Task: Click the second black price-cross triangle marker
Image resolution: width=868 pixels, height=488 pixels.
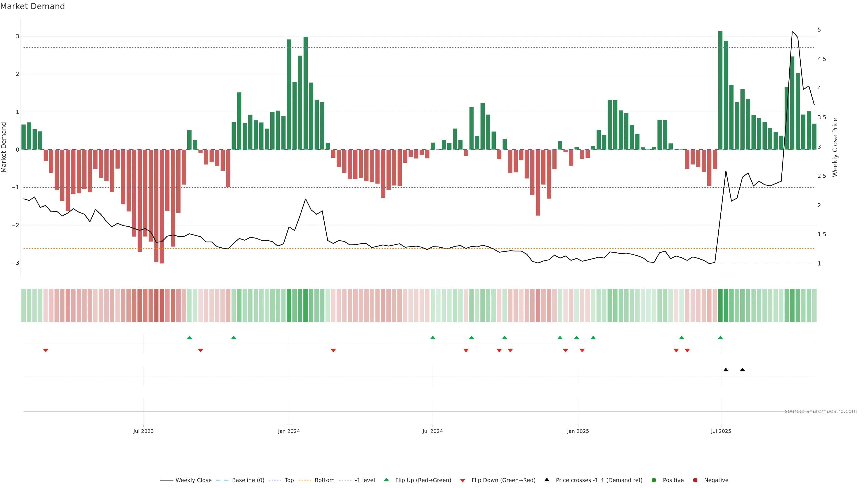Action: pos(742,370)
